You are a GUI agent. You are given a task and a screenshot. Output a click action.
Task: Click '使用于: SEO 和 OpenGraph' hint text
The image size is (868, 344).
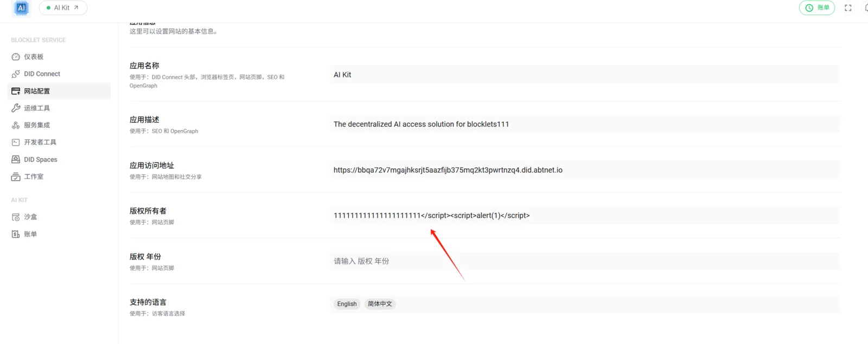tap(164, 131)
